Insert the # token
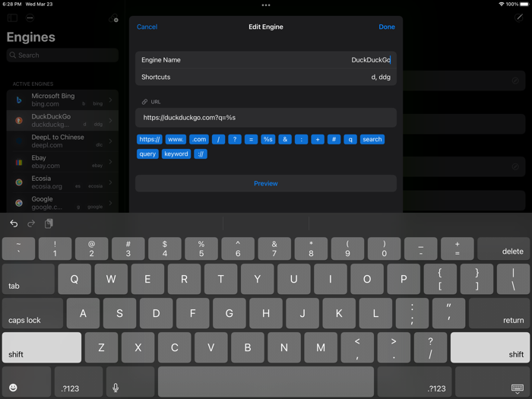Screen dimensions: 532x399 pyautogui.click(x=334, y=139)
